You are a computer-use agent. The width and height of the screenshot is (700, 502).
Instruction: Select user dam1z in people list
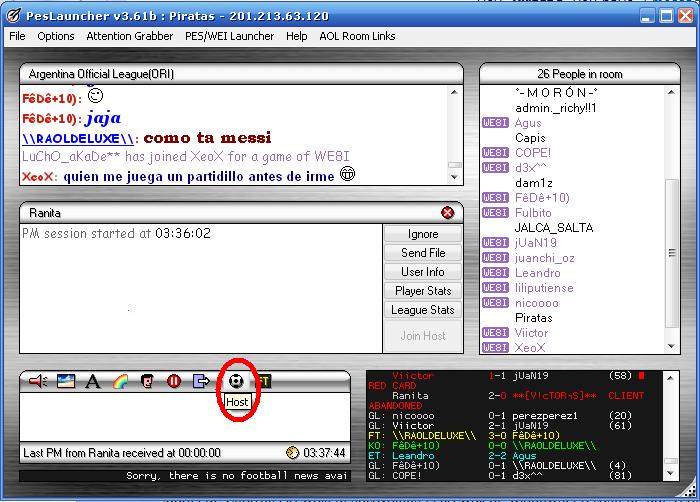(533, 183)
